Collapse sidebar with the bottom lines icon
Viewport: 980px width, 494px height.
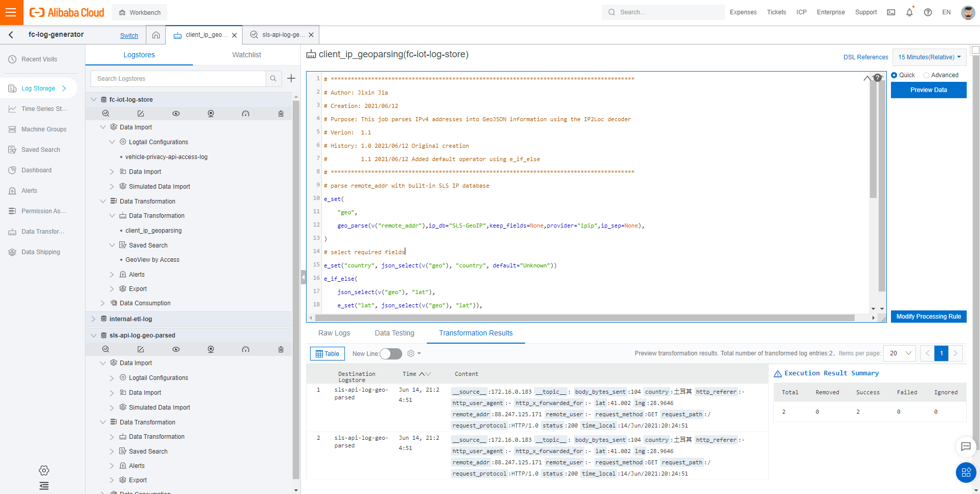point(44,486)
